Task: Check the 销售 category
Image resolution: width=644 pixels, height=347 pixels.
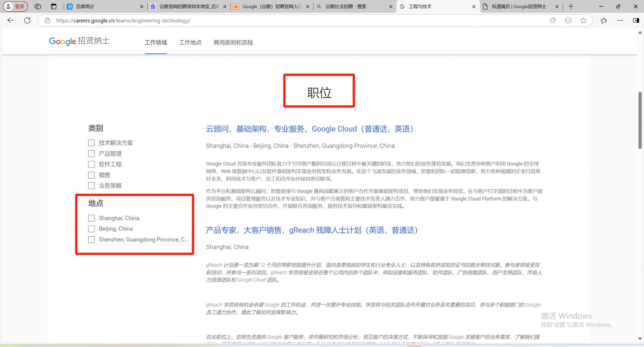Action: (91, 175)
